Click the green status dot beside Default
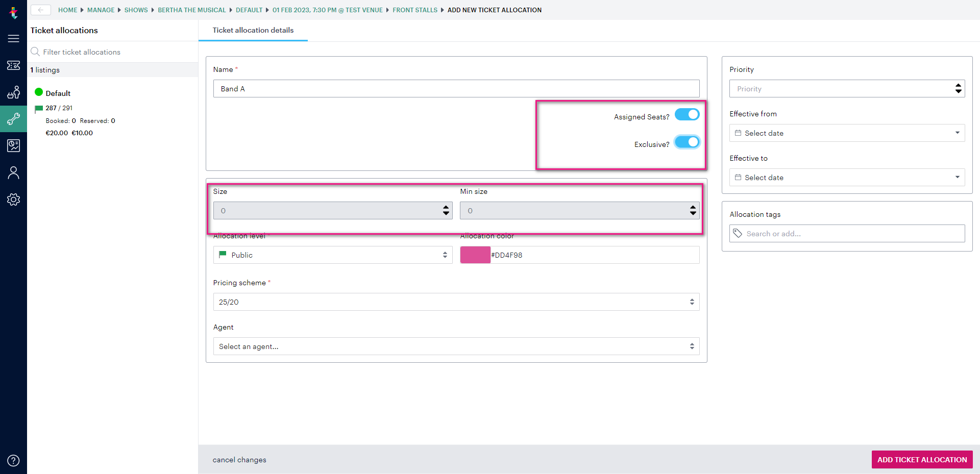The width and height of the screenshot is (980, 474). click(x=39, y=92)
